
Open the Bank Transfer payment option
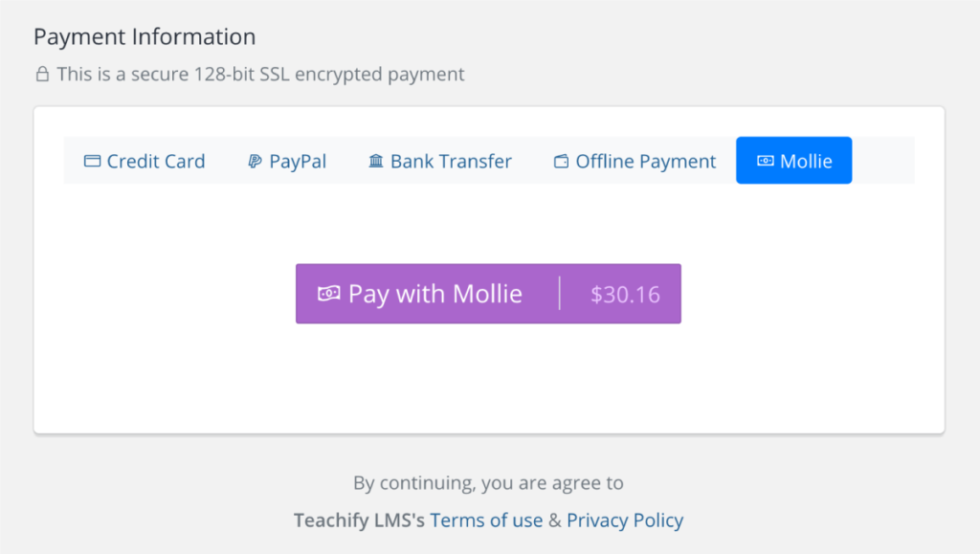point(439,161)
